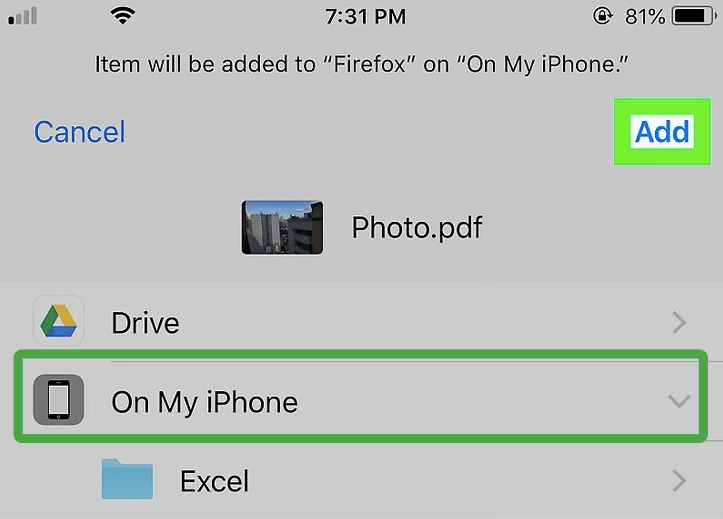
Task: Tap the Photo.pdf file name
Action: pos(417,227)
